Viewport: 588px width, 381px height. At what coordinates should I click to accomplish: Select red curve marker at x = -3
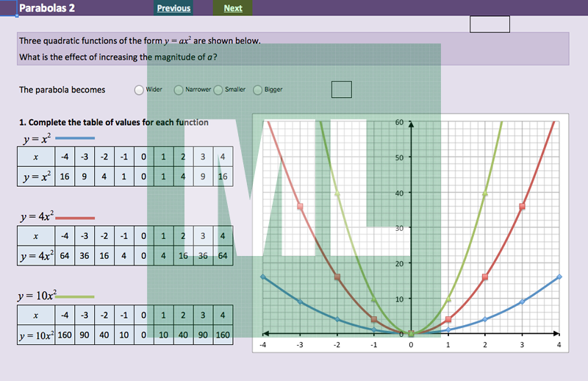300,206
